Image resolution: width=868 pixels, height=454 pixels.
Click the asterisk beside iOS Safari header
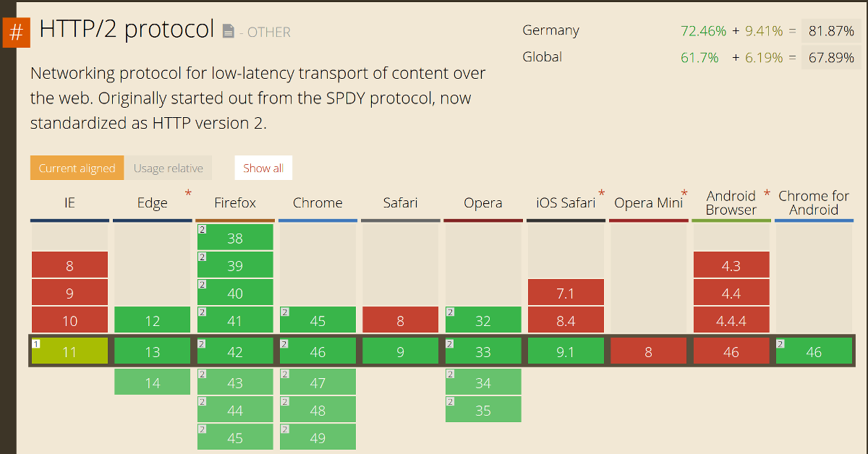pos(601,192)
